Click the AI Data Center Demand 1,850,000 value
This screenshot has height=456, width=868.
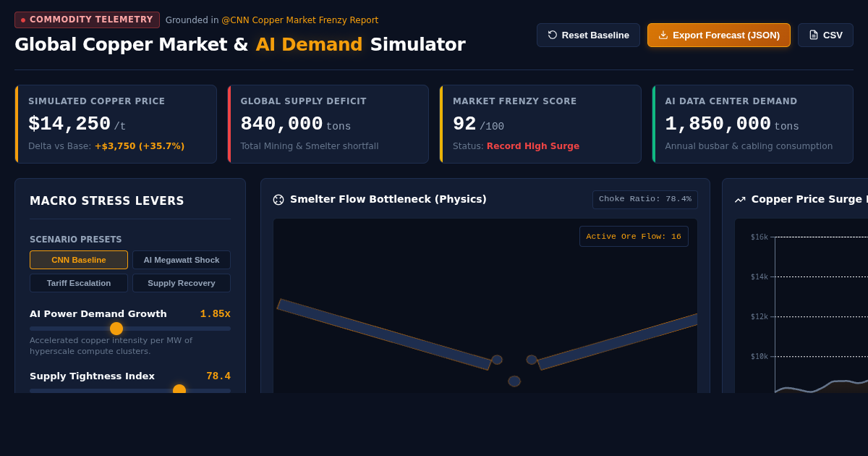tap(718, 124)
